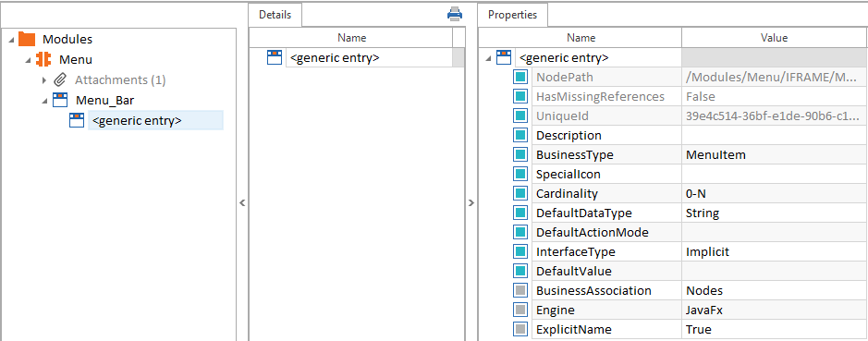Click the Menu_Bar window icon in tree
The image size is (868, 341).
60,100
